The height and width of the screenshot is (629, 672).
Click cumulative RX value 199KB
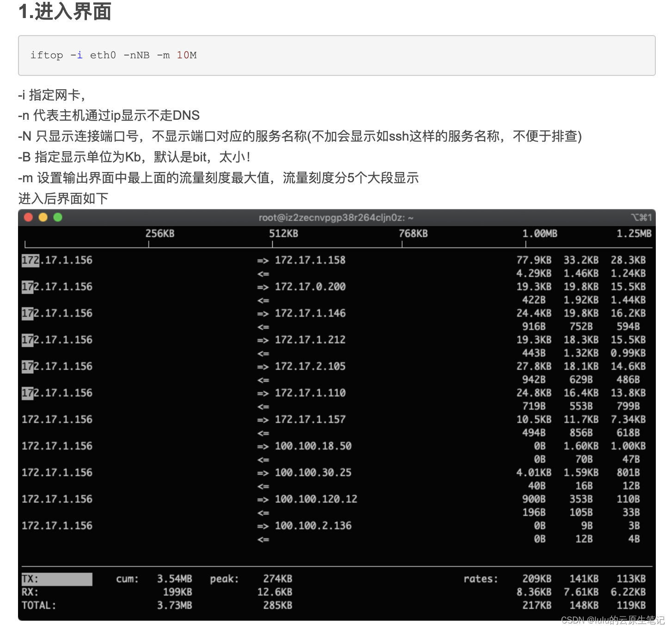click(x=177, y=592)
